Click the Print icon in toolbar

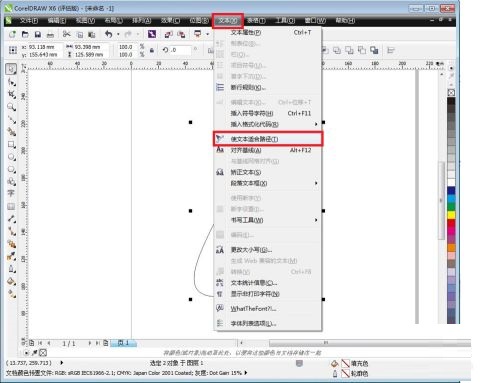(x=50, y=34)
